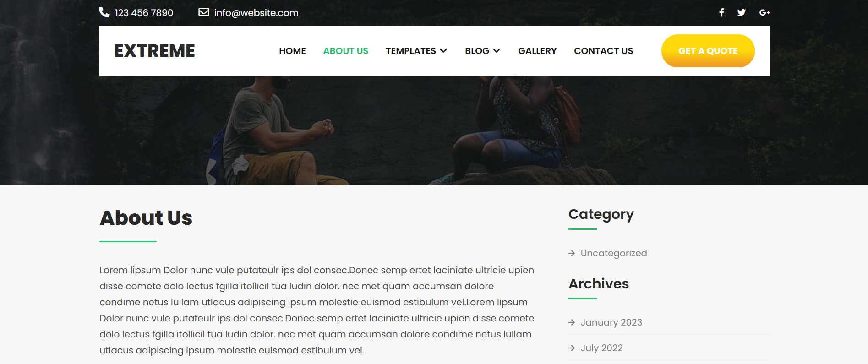The height and width of the screenshot is (364, 868).
Task: Open the Twitter social icon
Action: [x=742, y=12]
